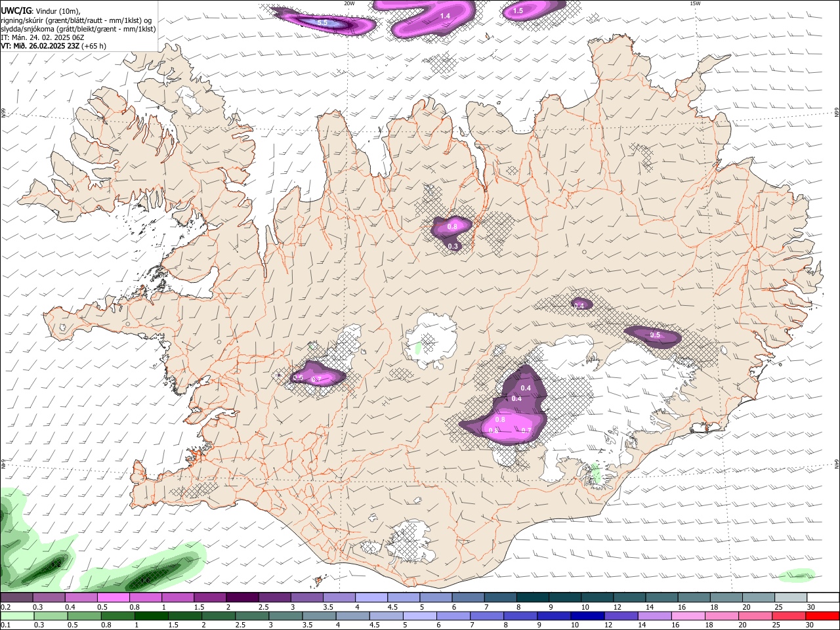
Task: Select lower legend red swatch labeled 30
Action: pos(823,616)
